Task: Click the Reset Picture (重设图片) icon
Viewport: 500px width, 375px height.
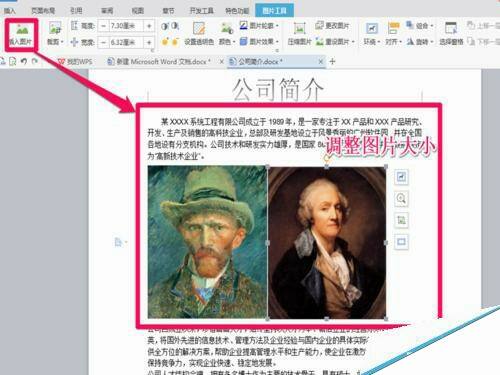Action: click(320, 42)
